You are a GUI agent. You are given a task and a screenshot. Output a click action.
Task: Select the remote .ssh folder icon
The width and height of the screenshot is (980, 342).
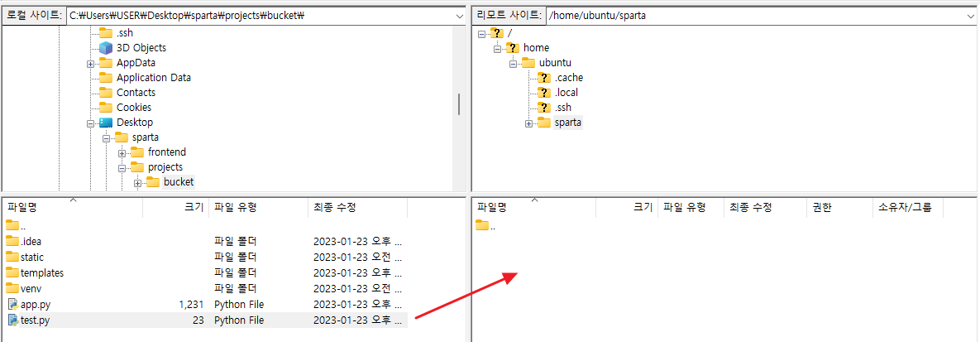pyautogui.click(x=543, y=108)
